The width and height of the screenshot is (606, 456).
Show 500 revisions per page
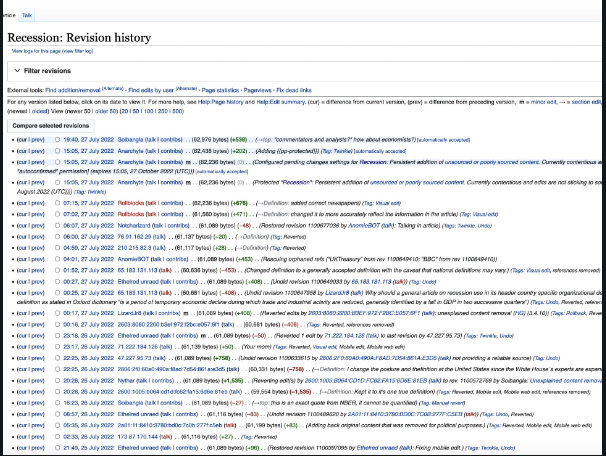[177, 111]
